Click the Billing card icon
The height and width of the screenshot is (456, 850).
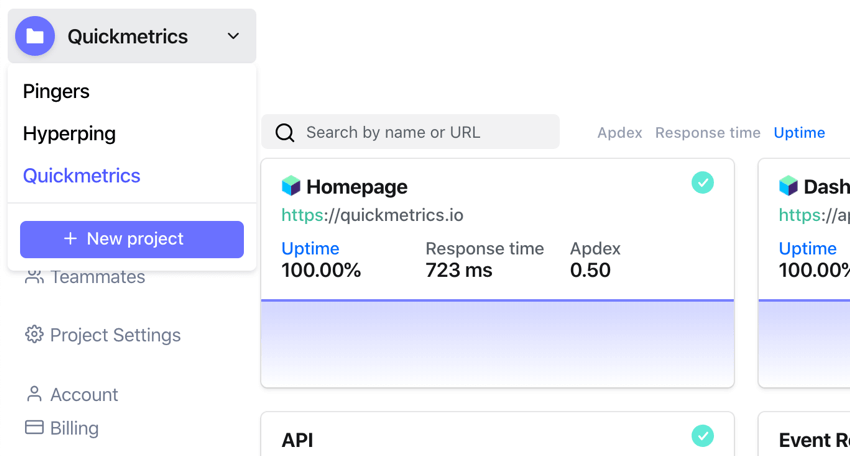(34, 427)
